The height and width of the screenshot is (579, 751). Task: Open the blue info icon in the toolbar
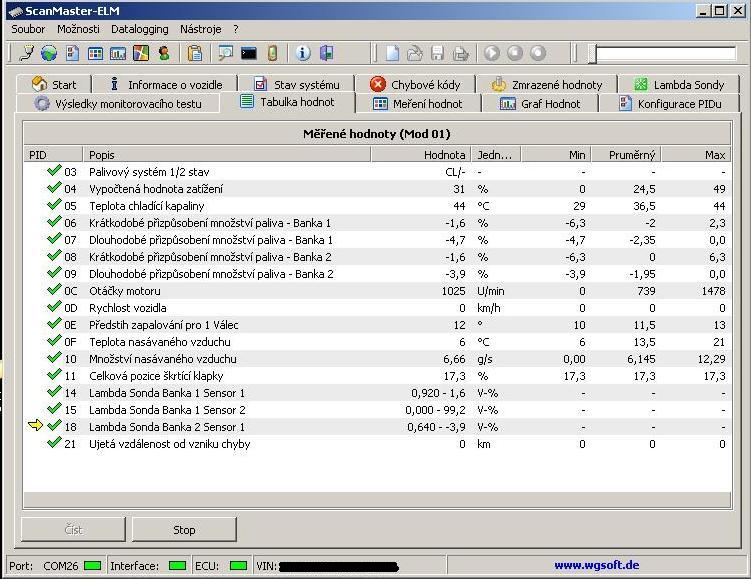[302, 53]
